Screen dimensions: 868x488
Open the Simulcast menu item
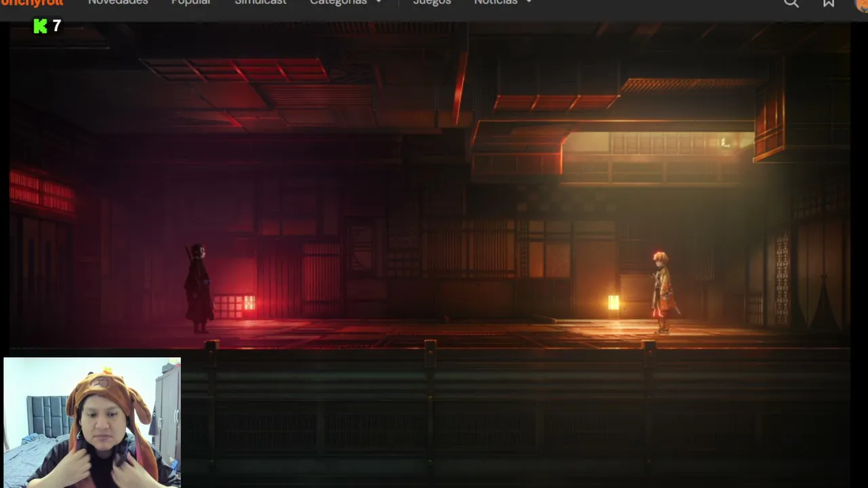[x=260, y=3]
